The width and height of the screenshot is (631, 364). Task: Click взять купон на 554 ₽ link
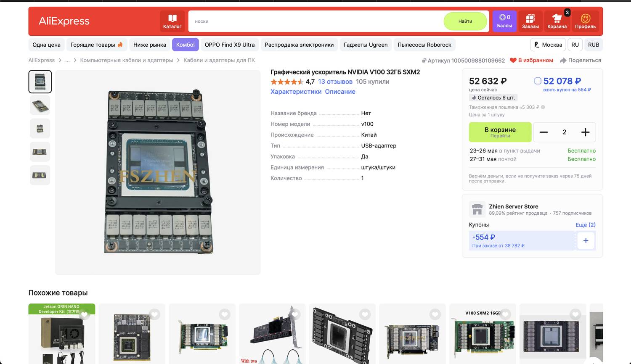567,90
